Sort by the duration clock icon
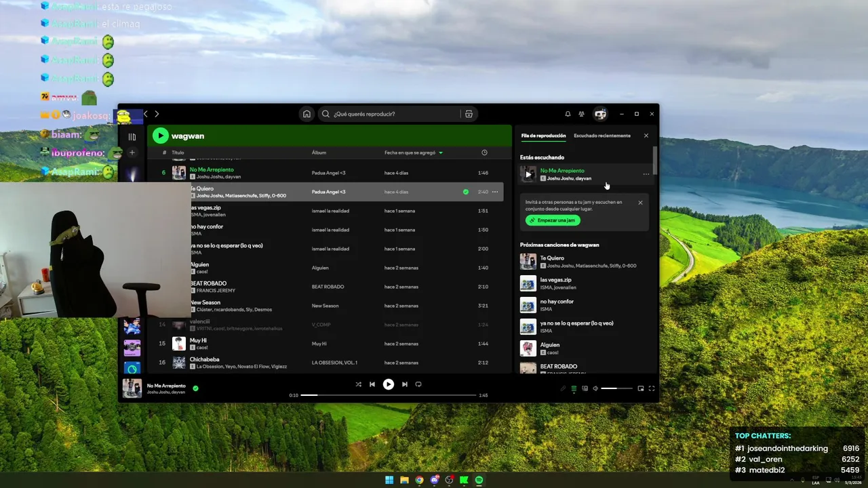The width and height of the screenshot is (868, 488). point(484,152)
